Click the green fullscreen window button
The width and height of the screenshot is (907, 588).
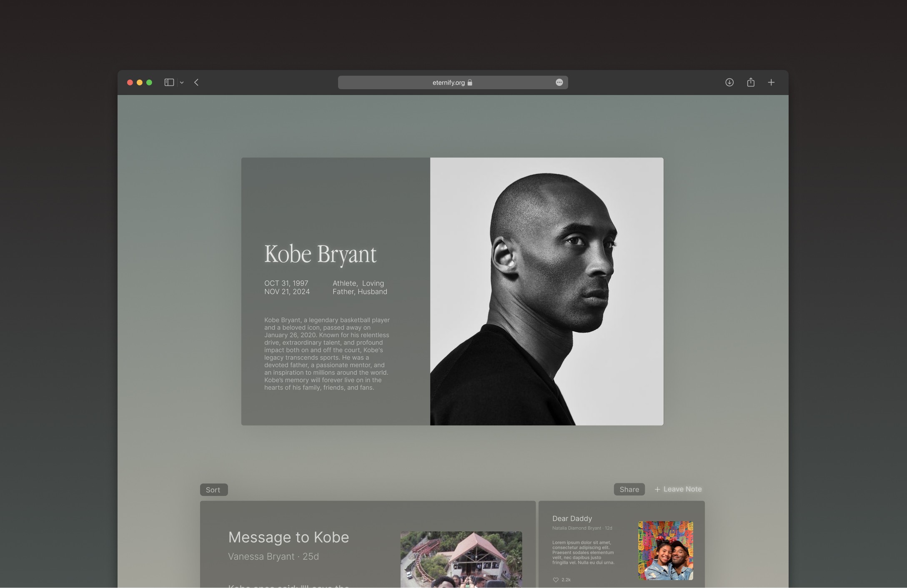click(x=149, y=83)
